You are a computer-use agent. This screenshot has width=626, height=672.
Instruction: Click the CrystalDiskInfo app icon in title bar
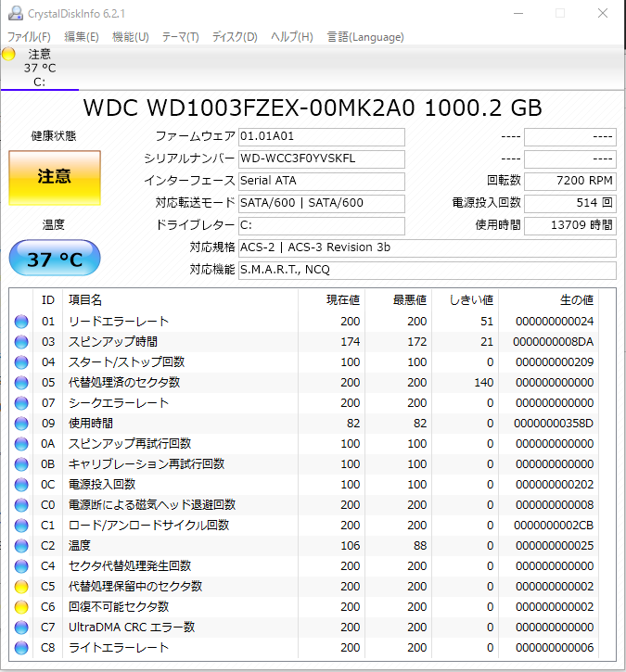16,13
